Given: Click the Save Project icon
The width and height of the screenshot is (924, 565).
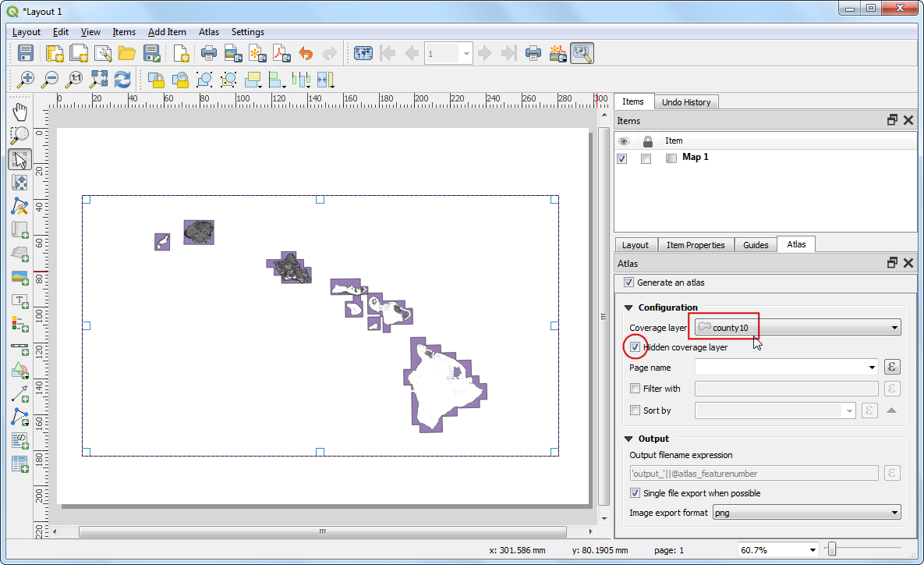Looking at the screenshot, I should 26,53.
